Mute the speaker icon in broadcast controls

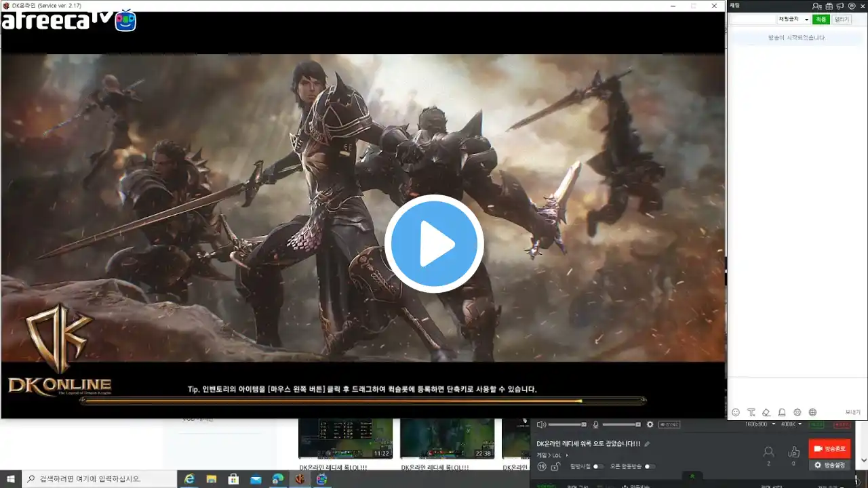click(x=541, y=424)
